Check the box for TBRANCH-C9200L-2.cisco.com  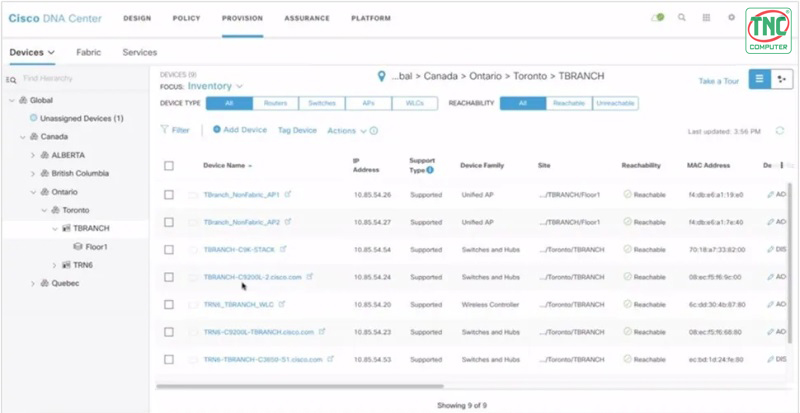(x=169, y=277)
